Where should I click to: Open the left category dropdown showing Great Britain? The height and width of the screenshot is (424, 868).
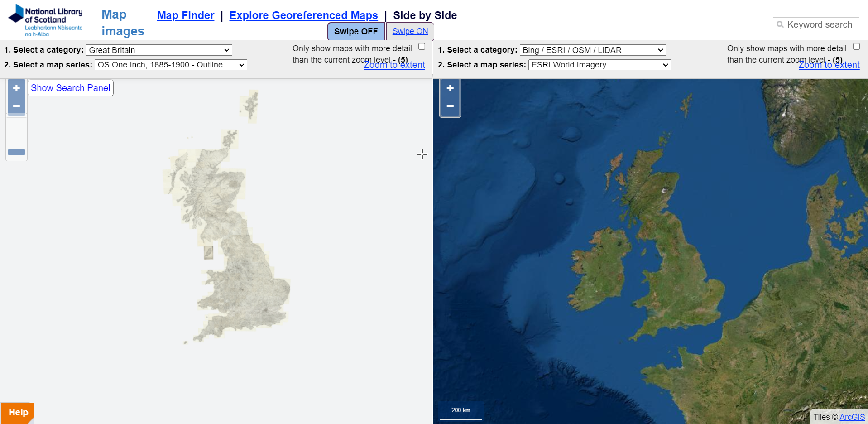[x=159, y=50]
